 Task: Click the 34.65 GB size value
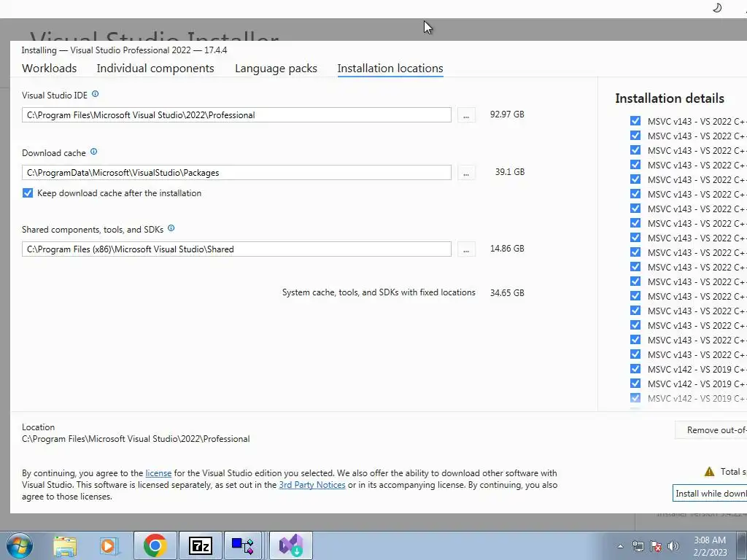click(x=507, y=293)
